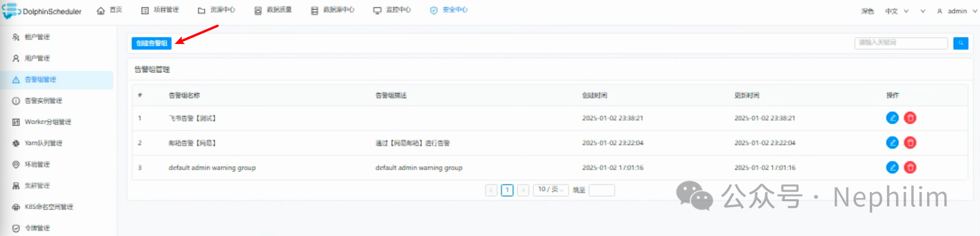The width and height of the screenshot is (980, 236).
Task: Go to the previous page arrow
Action: [491, 190]
